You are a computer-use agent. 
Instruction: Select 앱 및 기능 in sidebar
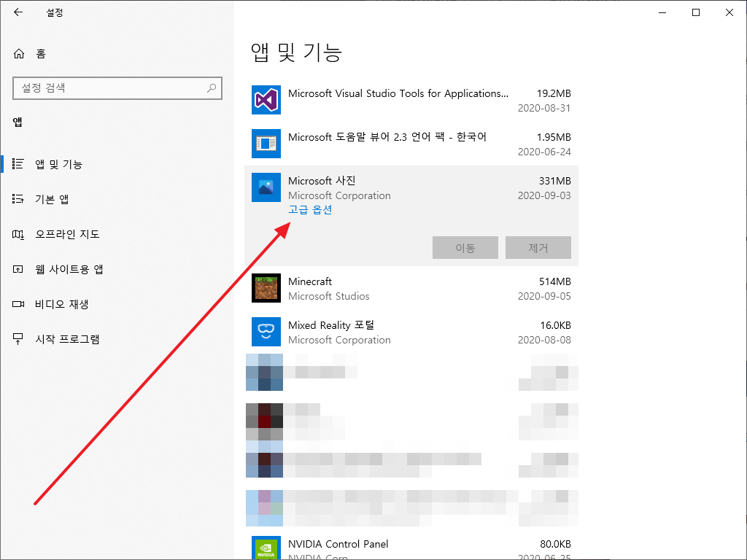[58, 164]
